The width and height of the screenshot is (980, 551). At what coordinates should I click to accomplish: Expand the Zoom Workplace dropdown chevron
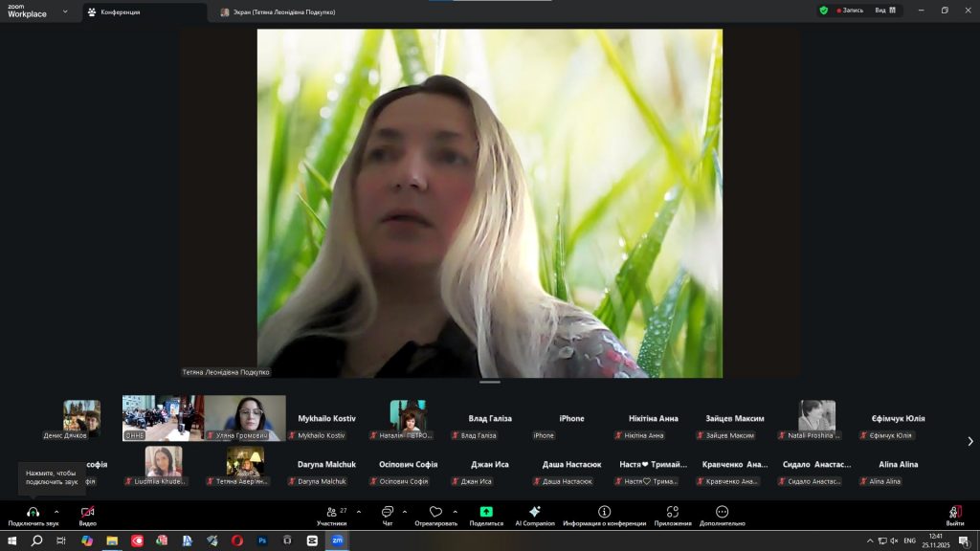point(65,11)
